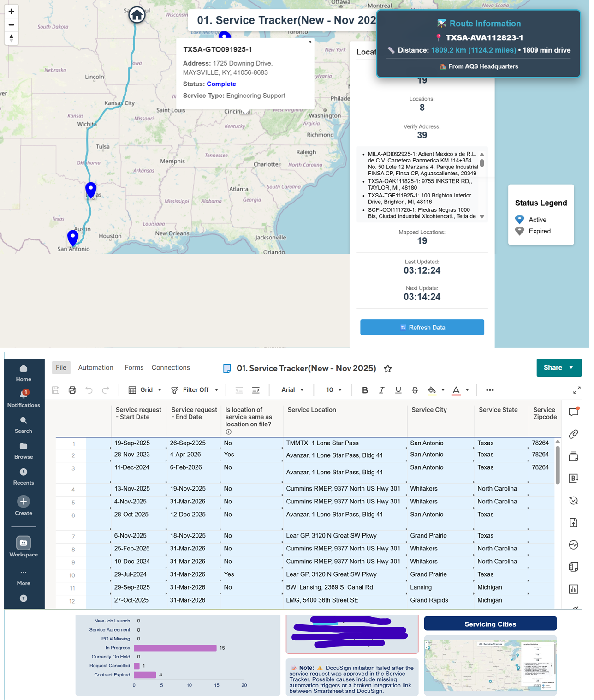Click the Help question mark icon
594x700 pixels.
pos(24,598)
